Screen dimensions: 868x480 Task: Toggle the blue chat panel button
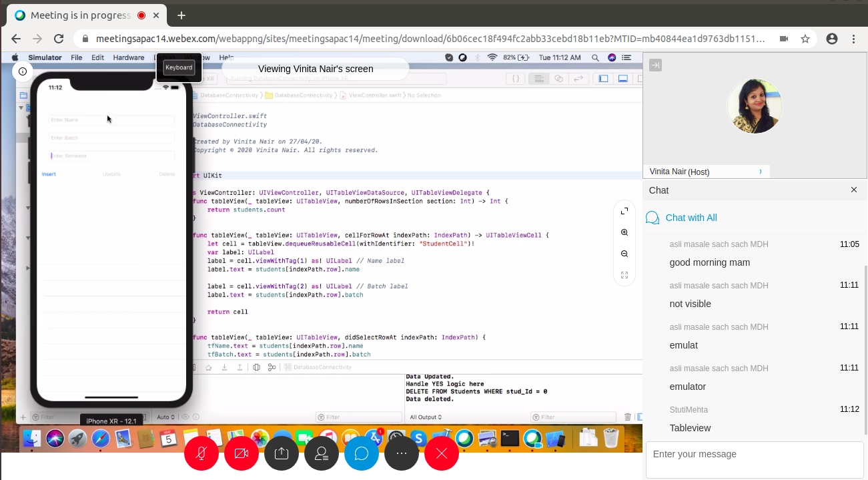pos(362,453)
